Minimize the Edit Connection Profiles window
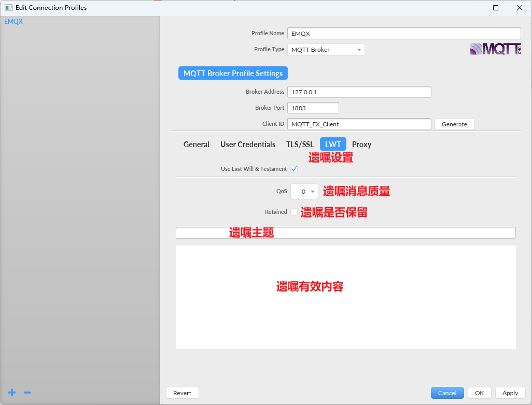This screenshot has width=532, height=405. [x=472, y=8]
